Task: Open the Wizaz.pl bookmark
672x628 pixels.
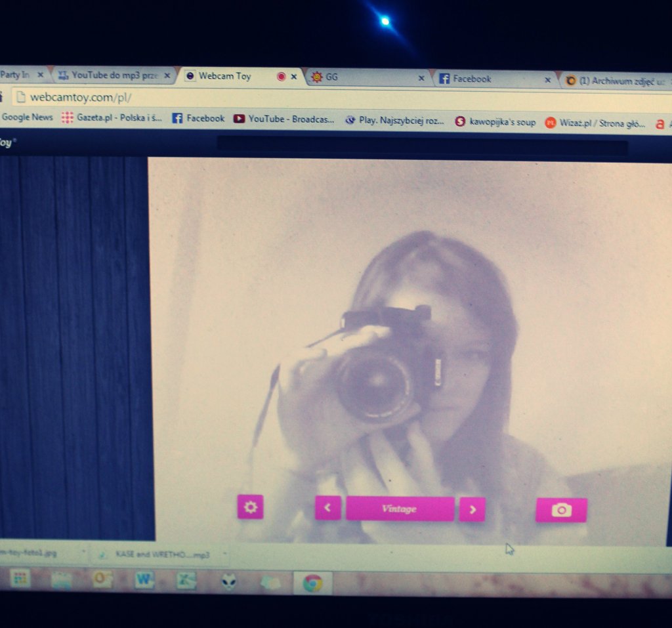Action: (x=595, y=123)
